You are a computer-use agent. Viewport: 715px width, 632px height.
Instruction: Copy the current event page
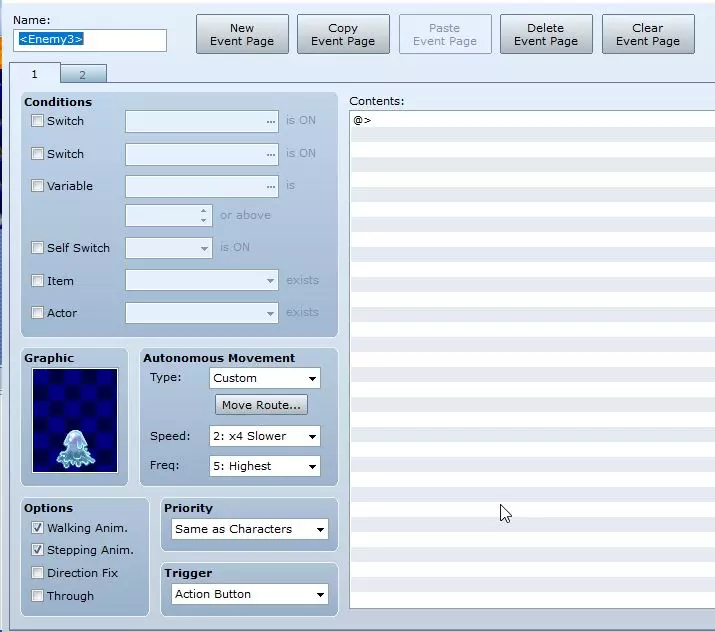click(x=343, y=34)
